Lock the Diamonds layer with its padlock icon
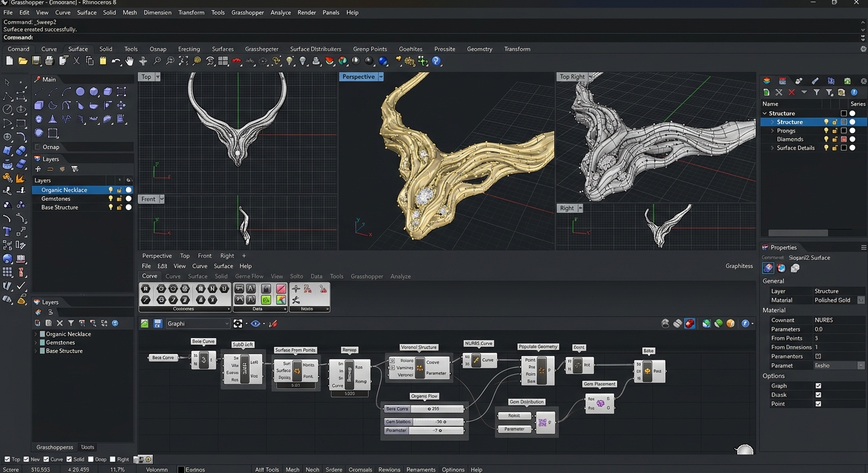Image resolution: width=868 pixels, height=473 pixels. coord(835,139)
